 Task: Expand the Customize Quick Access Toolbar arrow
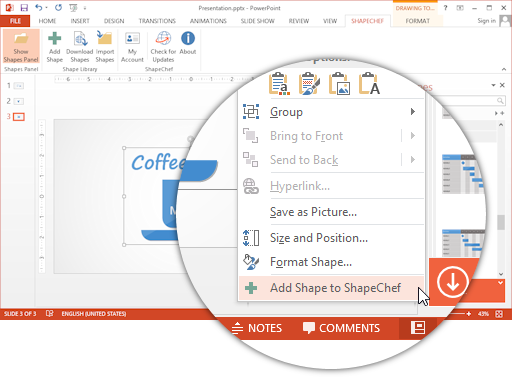85,8
